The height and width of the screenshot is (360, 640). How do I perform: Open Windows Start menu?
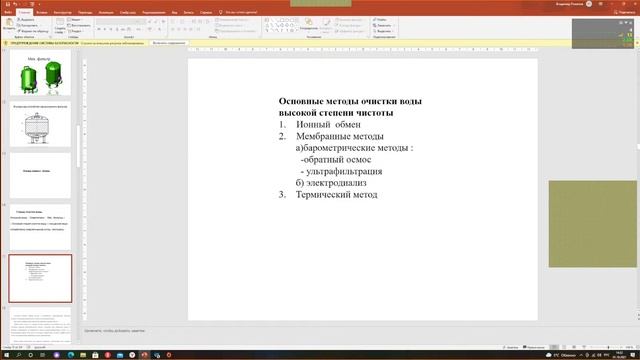point(6,355)
